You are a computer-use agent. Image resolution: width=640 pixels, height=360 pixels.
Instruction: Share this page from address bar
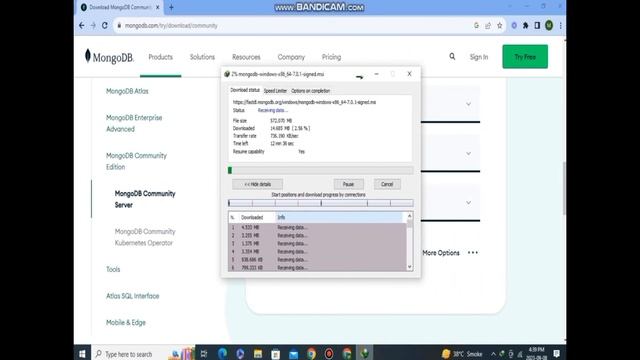coord(488,25)
